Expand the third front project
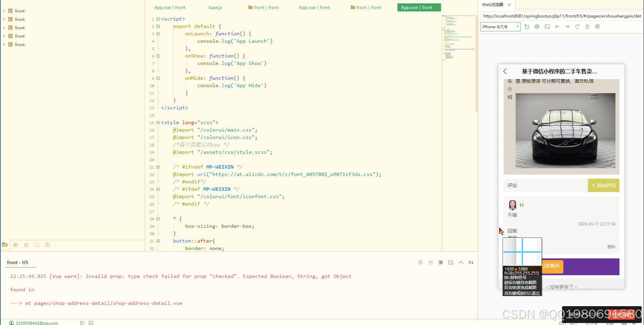This screenshot has width=644, height=325. point(4,28)
